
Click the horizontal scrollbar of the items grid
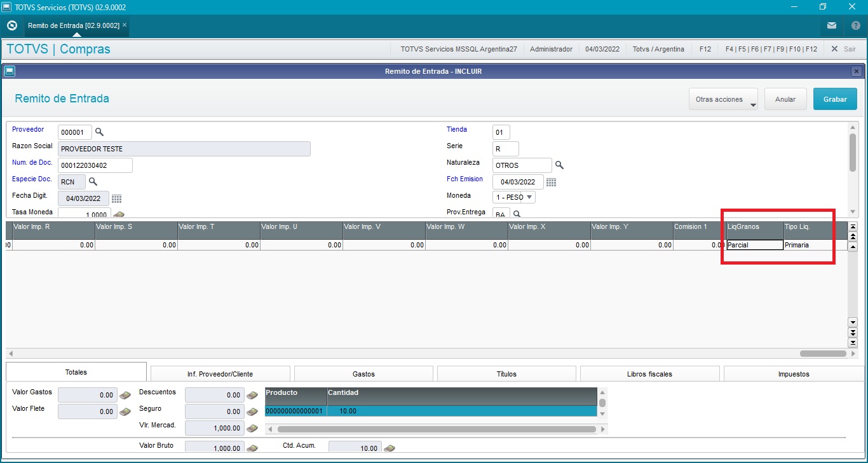coord(823,354)
